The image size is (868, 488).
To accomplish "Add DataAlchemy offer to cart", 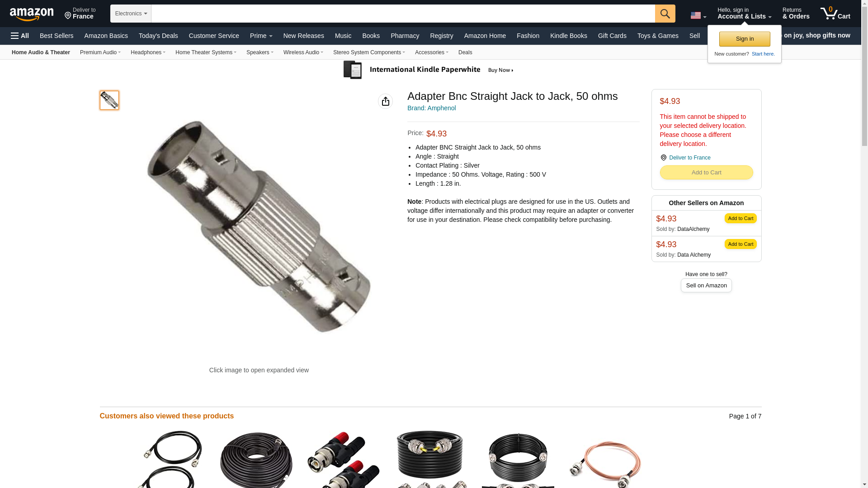I will 741,218.
